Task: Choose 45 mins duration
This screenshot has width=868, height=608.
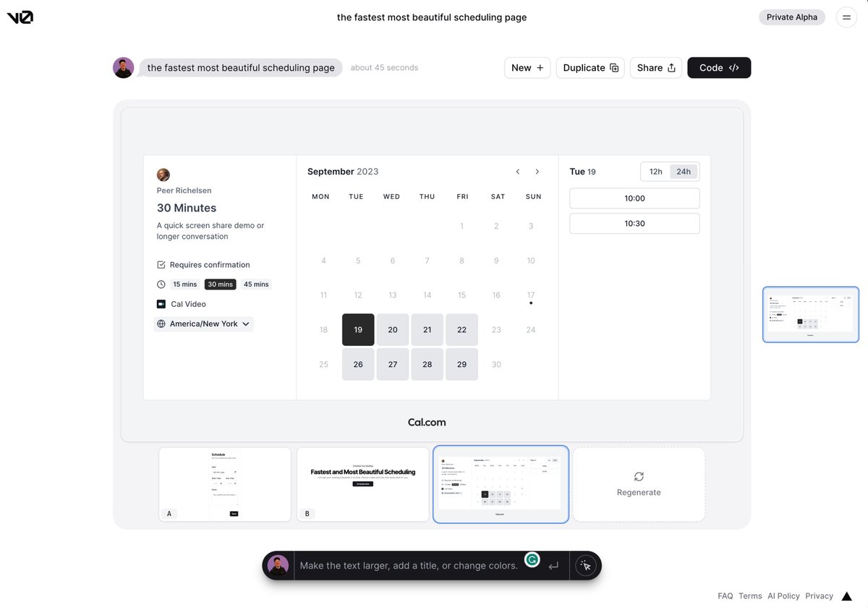Action: (256, 284)
